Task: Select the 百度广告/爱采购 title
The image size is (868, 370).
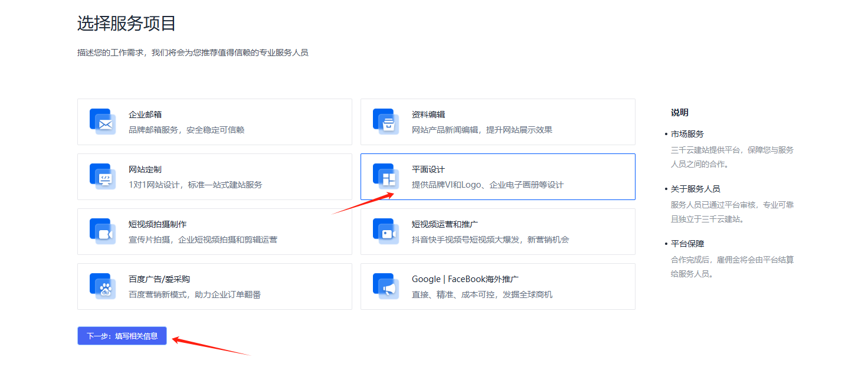Action: click(159, 279)
